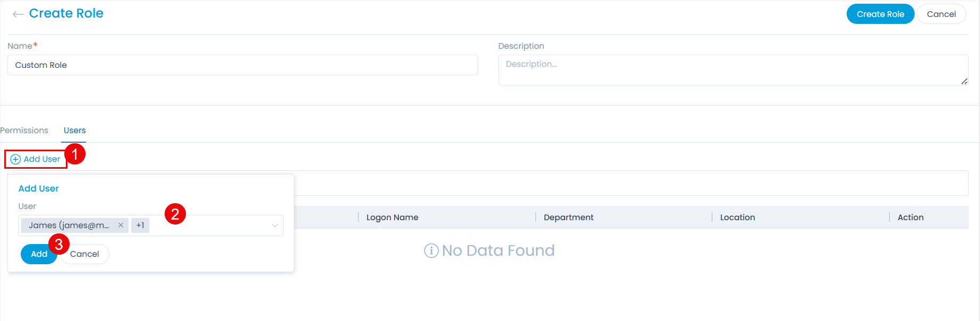Click the Add User link
Viewport: 980px width, 321px height.
(41, 159)
